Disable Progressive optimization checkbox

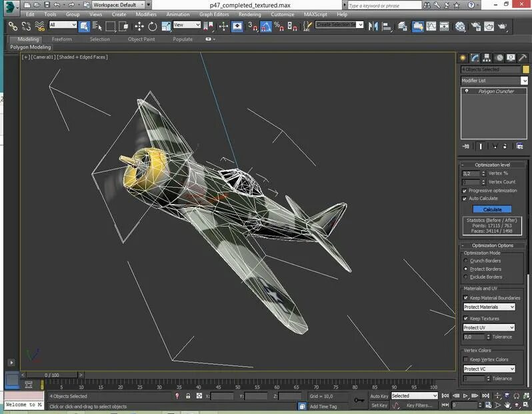point(465,191)
